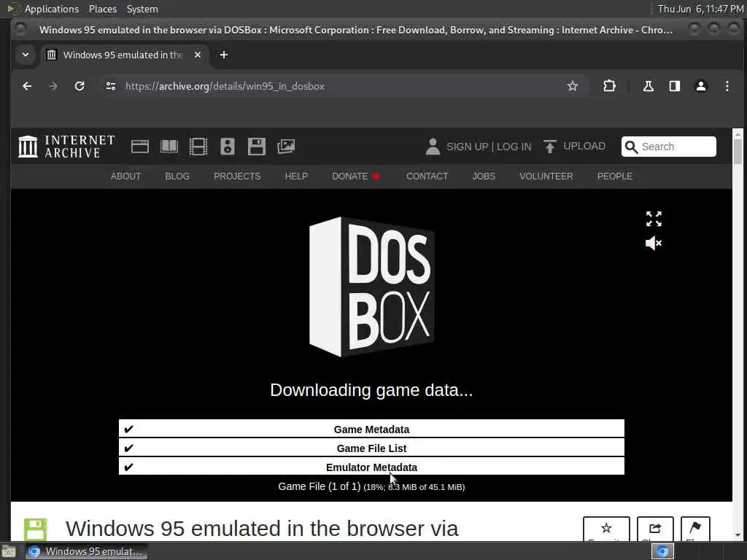
Task: Open the Web (Wayback) media icon
Action: (x=139, y=147)
